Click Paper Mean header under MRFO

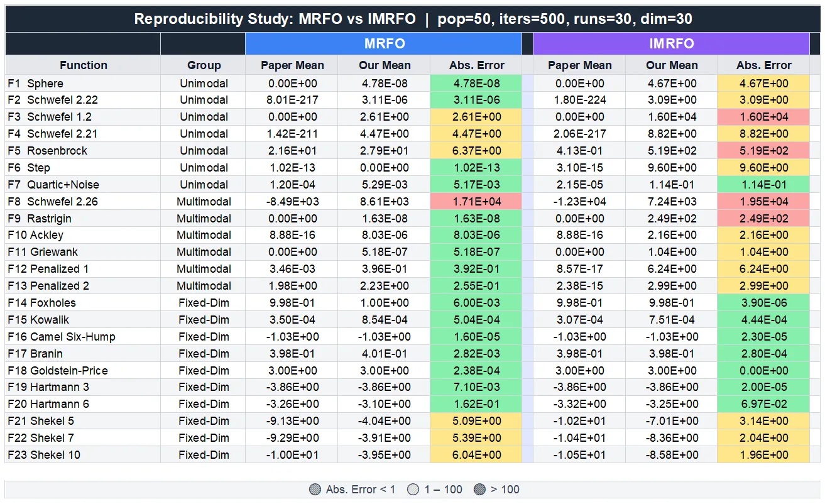[292, 65]
